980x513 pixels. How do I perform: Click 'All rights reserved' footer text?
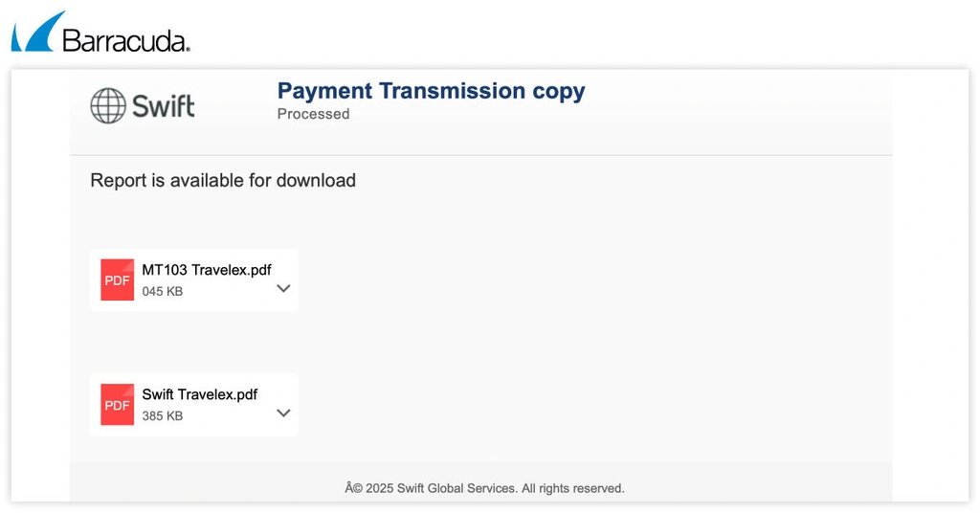click(572, 488)
